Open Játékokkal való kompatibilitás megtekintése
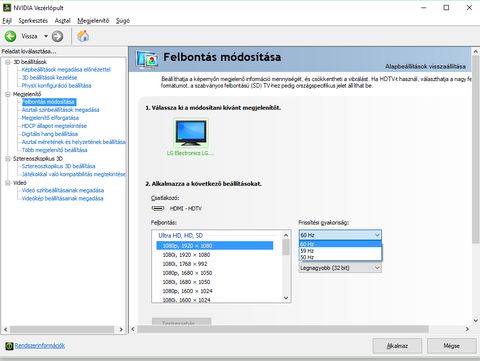This screenshot has height=361, width=480. tap(74, 174)
